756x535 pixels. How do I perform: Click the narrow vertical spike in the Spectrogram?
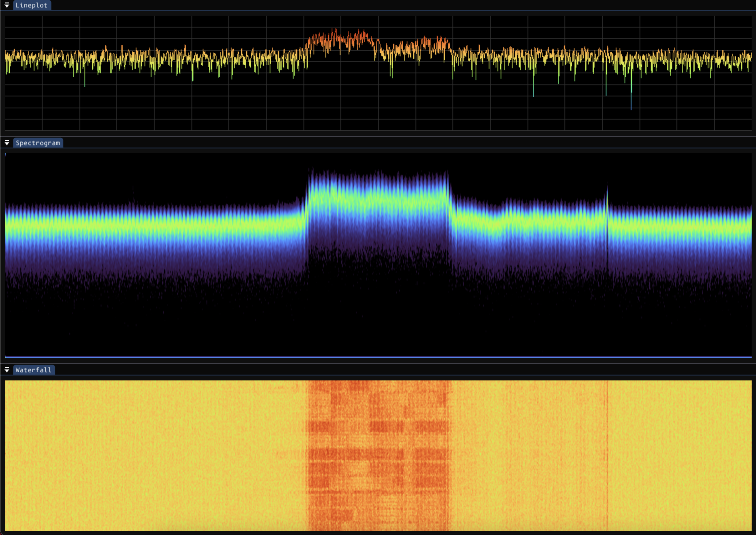pos(607,198)
